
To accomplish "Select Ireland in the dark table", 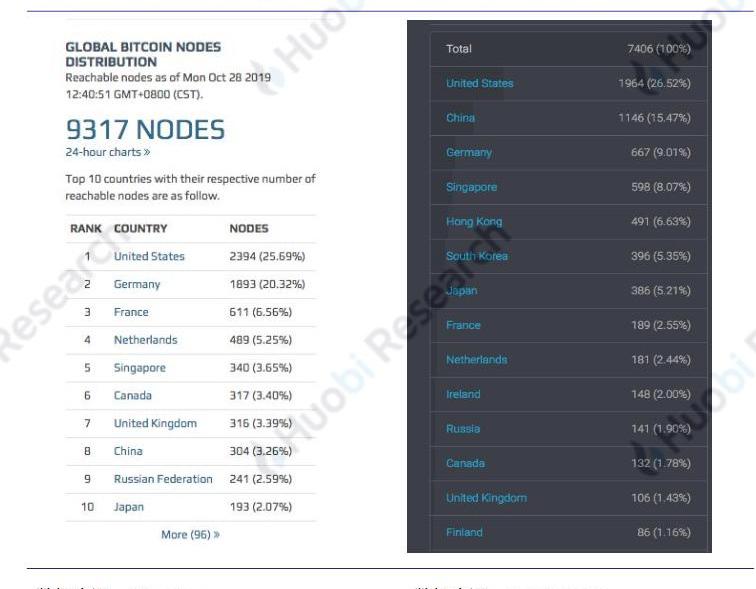I will [x=463, y=394].
